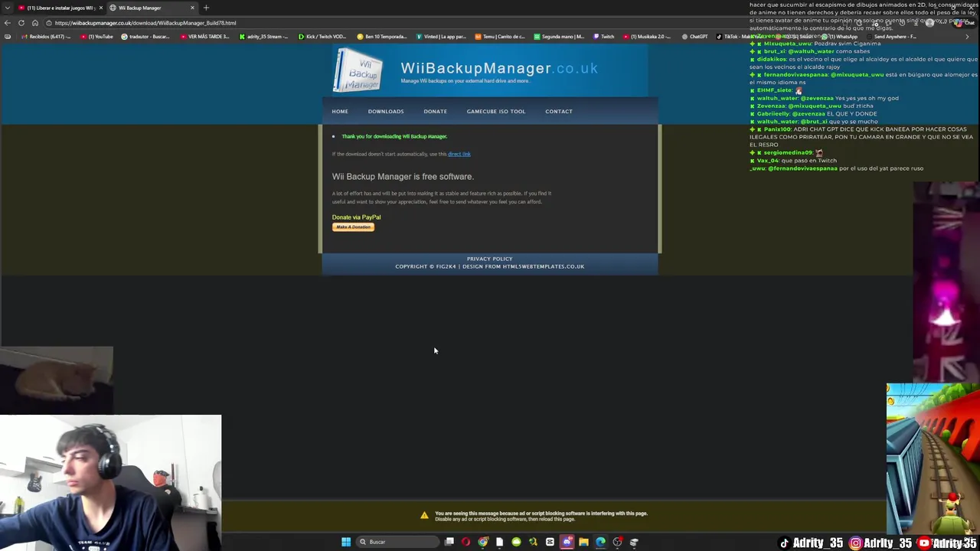Open CapCut from the taskbar
This screenshot has height=551, width=980.
click(550, 542)
